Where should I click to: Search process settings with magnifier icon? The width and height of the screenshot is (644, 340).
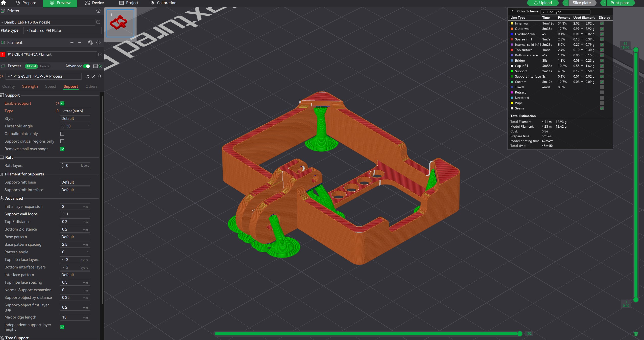[x=100, y=76]
